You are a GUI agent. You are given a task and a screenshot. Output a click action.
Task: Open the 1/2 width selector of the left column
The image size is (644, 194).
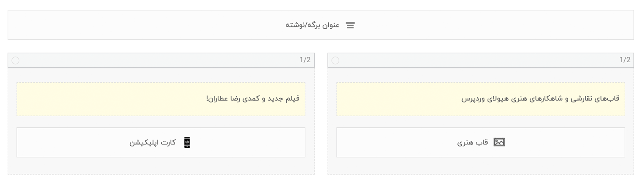click(305, 60)
